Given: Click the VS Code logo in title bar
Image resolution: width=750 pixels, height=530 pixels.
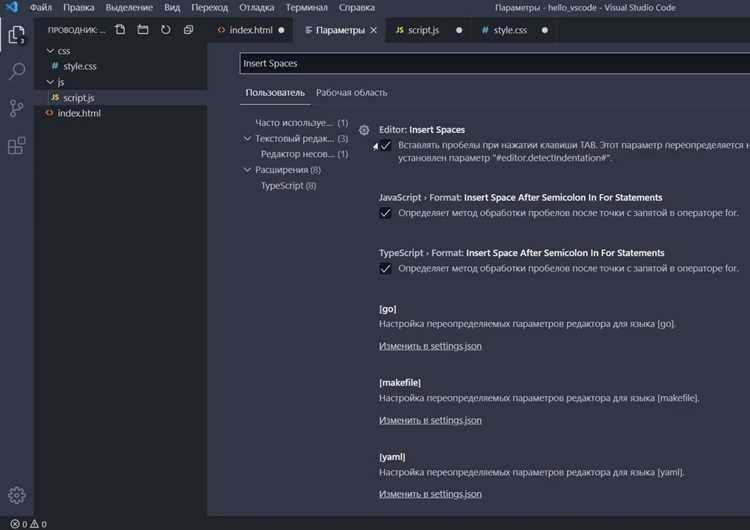Looking at the screenshot, I should coord(11,7).
